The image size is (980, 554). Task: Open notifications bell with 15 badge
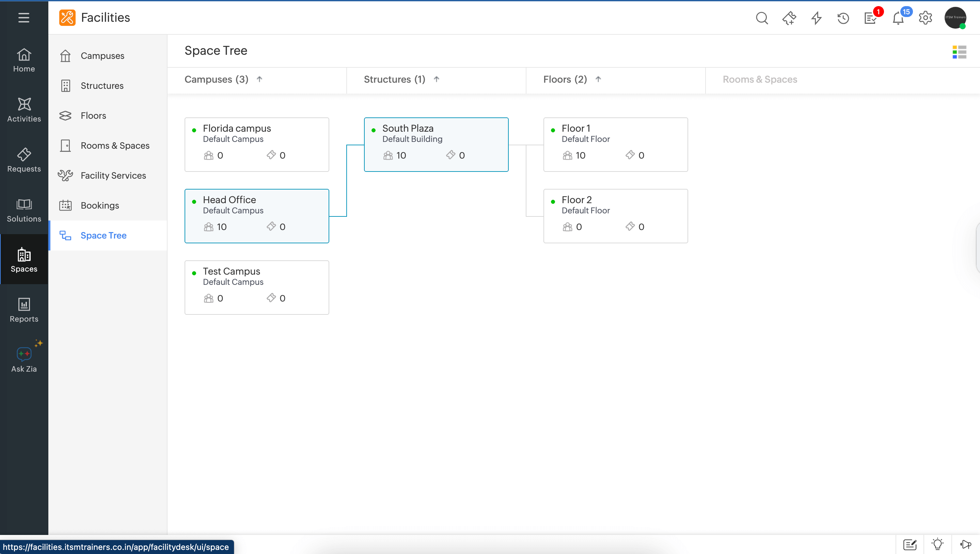tap(898, 18)
